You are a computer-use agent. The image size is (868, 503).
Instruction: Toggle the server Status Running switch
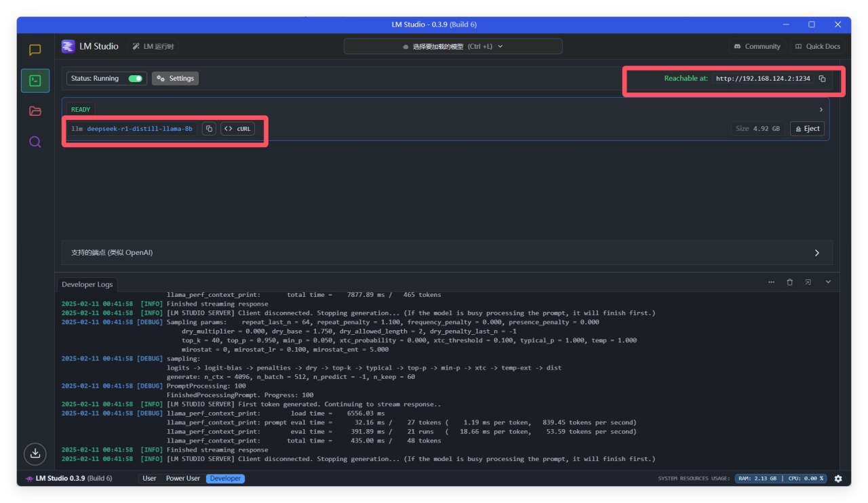(x=136, y=79)
